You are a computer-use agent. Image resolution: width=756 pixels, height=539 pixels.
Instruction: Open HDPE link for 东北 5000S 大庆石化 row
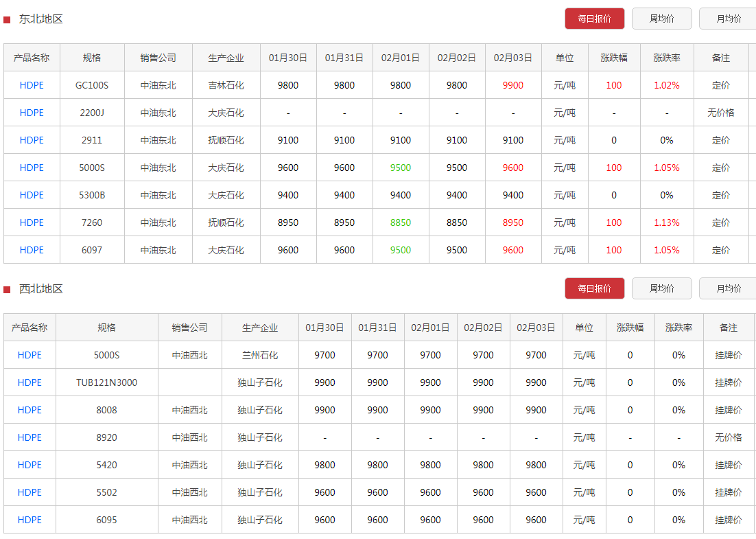click(32, 168)
